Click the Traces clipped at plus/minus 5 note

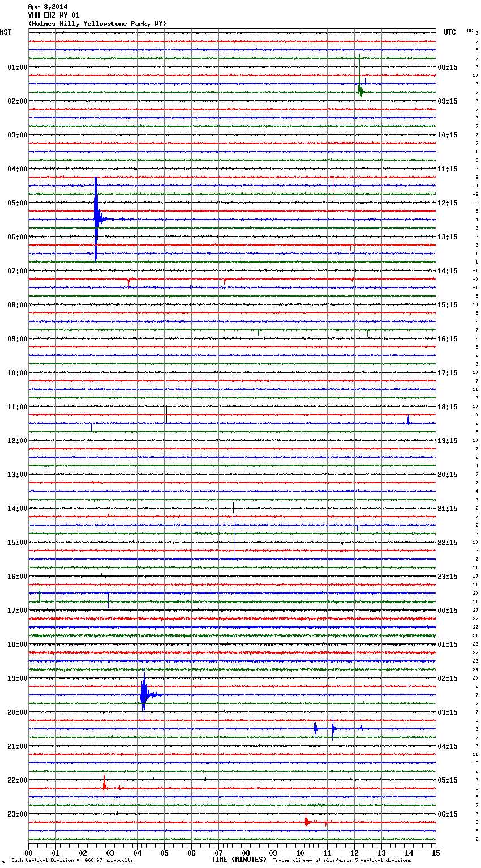[x=342, y=860]
